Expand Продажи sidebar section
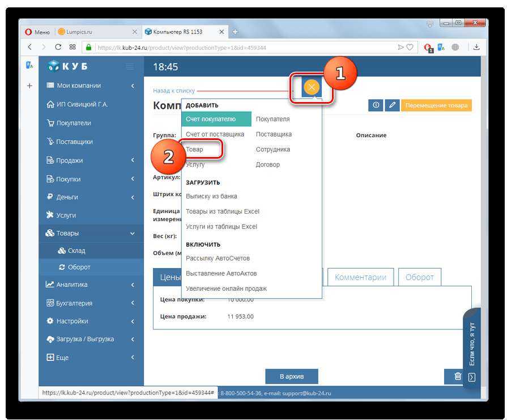 click(133, 160)
